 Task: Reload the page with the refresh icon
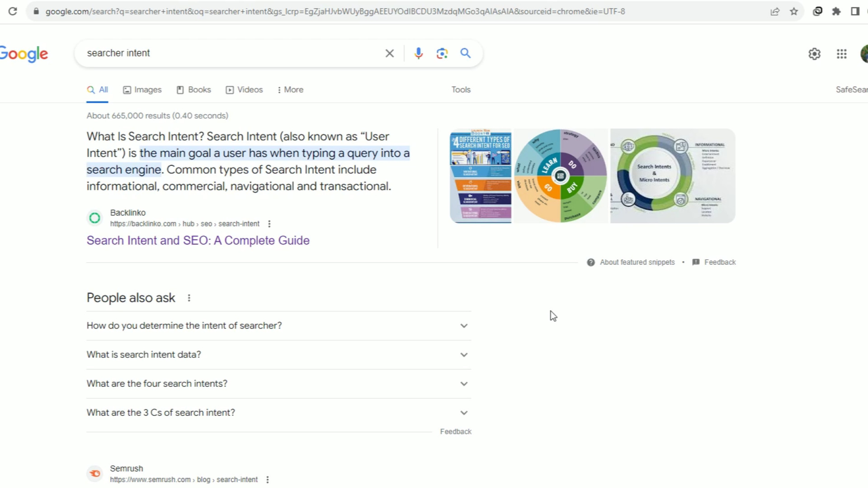coord(13,11)
